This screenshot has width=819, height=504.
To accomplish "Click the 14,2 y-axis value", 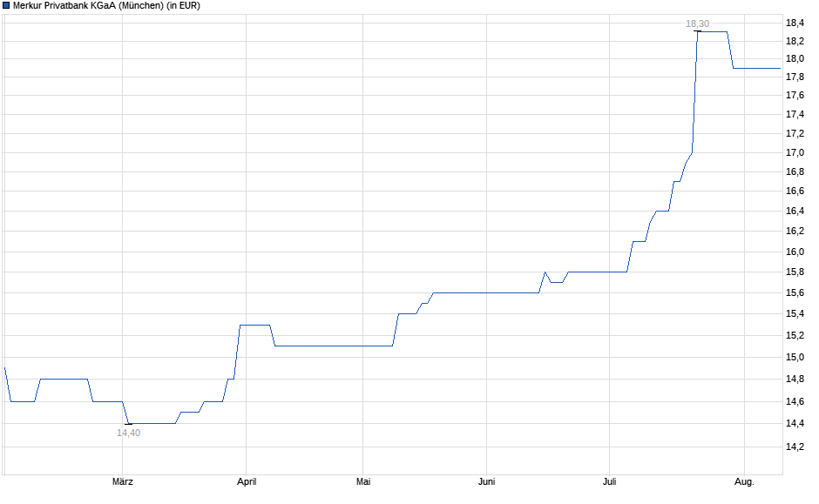I will (795, 447).
